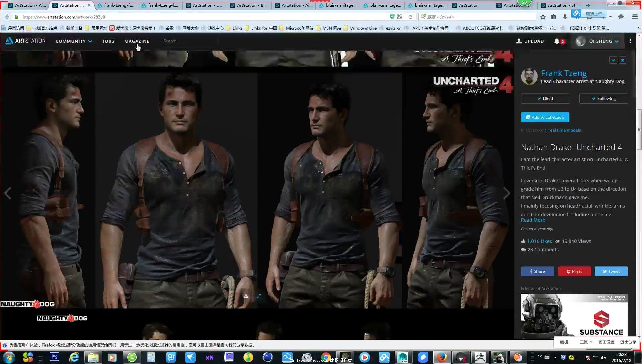Open the three-dot more options menu
Viewport: 642px width, 364px height.
click(630, 41)
